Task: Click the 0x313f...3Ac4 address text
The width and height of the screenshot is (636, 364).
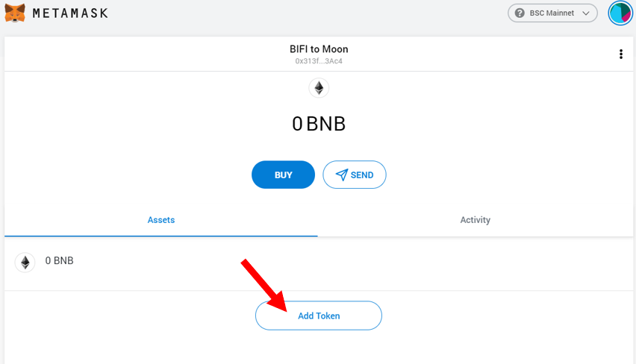Action: [x=319, y=61]
